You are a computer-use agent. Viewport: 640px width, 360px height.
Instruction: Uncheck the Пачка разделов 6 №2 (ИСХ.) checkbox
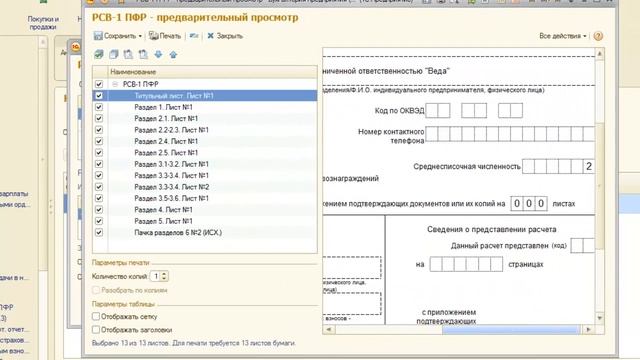[99, 233]
